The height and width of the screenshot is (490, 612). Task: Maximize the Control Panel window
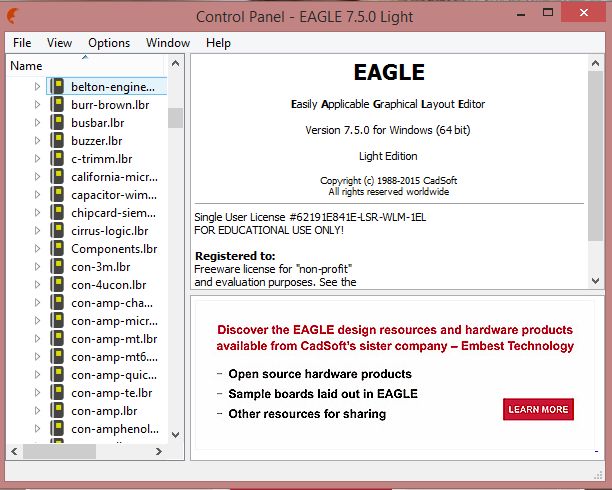(548, 12)
